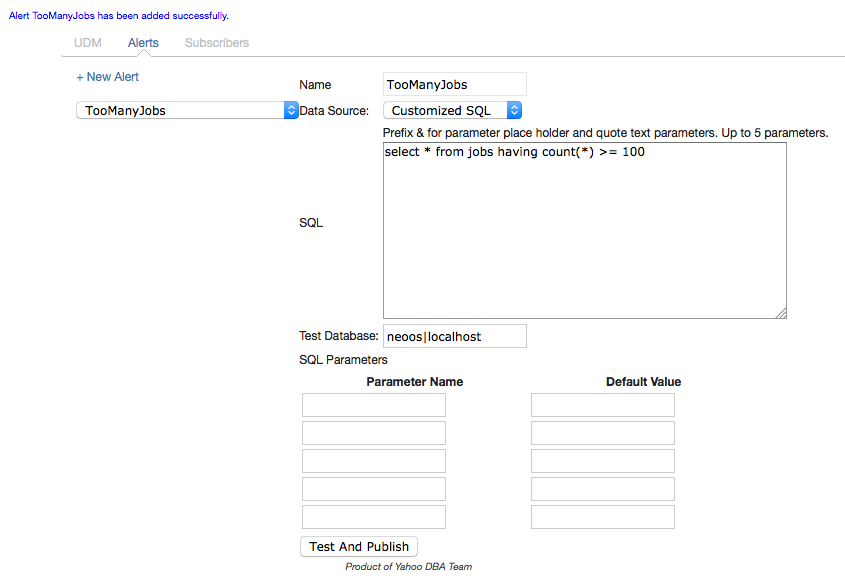This screenshot has width=845, height=583.
Task: Select the second Default Value field
Action: pos(603,433)
